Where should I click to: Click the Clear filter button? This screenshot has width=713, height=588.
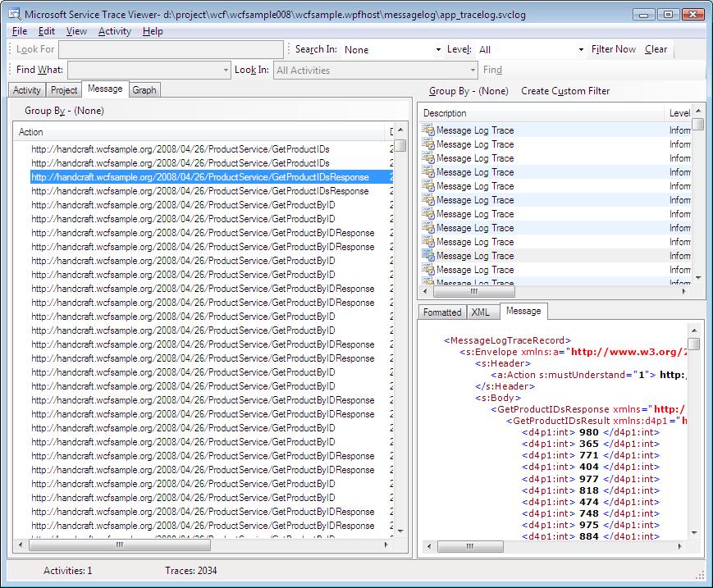[656, 49]
